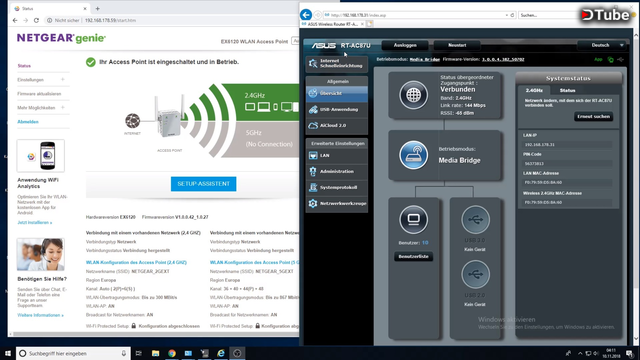Click the IE Suchen search field
640x360 pixels.
coord(547,15)
